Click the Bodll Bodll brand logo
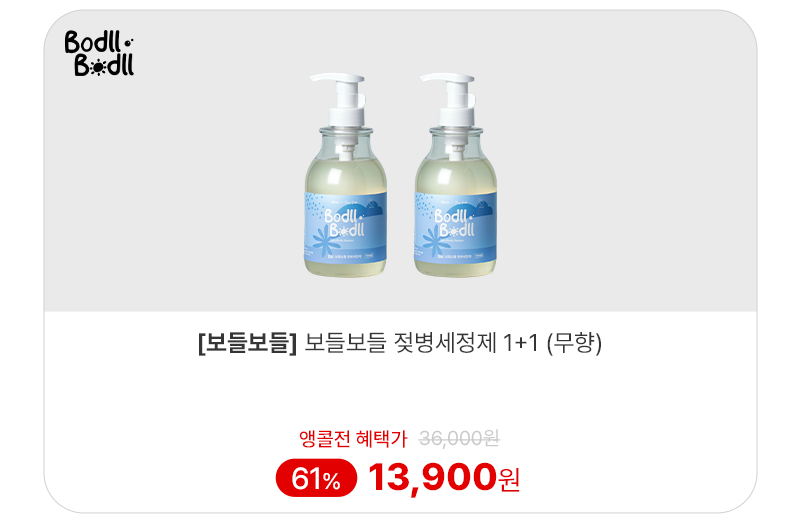The height and width of the screenshot is (524, 800). click(99, 54)
